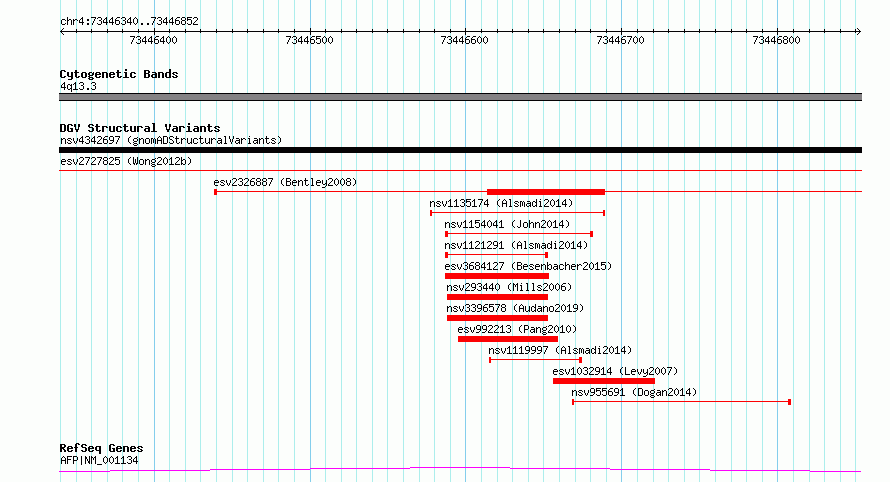Click the AFP|NM_001134 RefSeq gene label
Screen dimensions: 890x482
pyautogui.click(x=99, y=460)
